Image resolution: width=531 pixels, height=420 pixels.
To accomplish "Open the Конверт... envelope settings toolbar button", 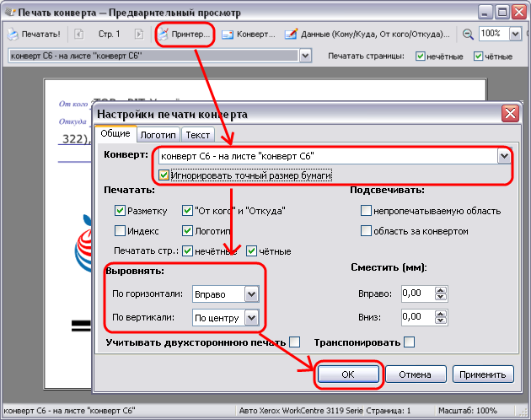I will [248, 35].
